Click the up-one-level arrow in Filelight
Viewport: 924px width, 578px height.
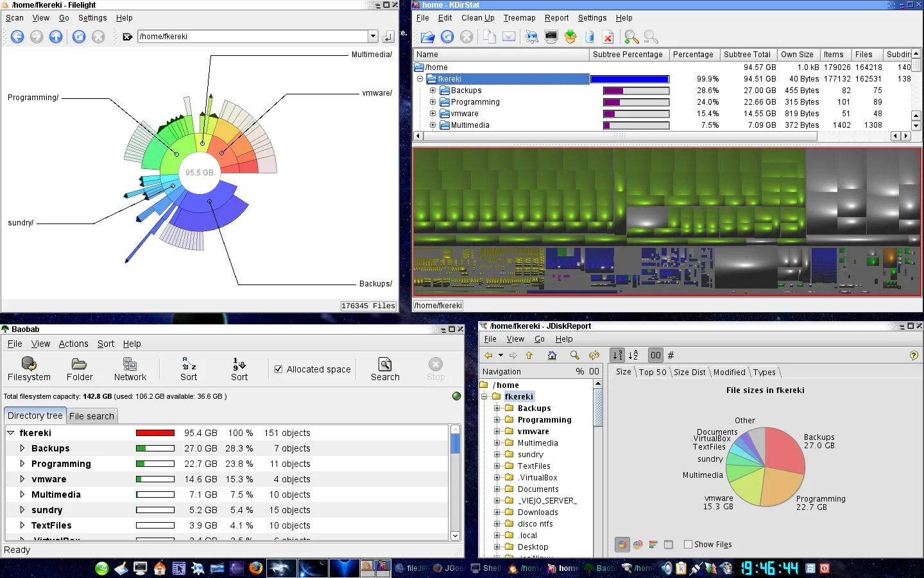click(x=56, y=37)
